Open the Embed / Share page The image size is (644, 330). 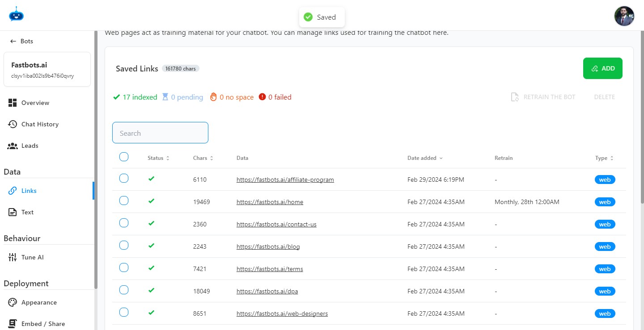(43, 324)
